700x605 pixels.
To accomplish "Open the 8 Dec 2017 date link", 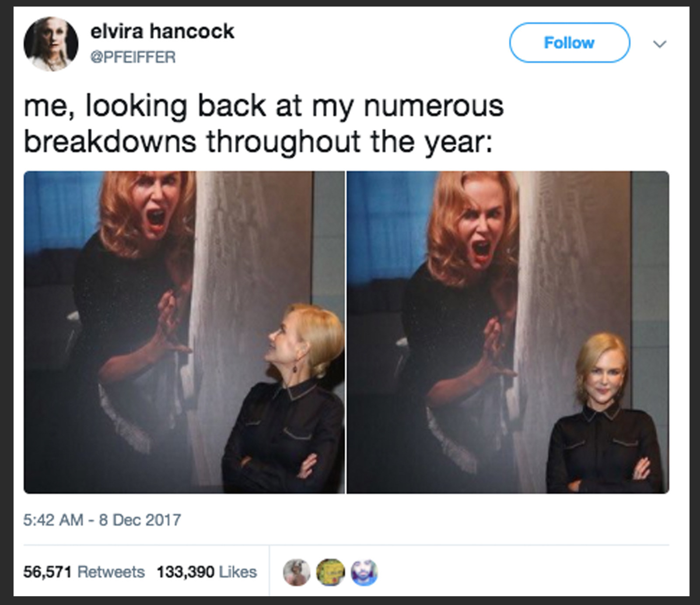I will 140,520.
